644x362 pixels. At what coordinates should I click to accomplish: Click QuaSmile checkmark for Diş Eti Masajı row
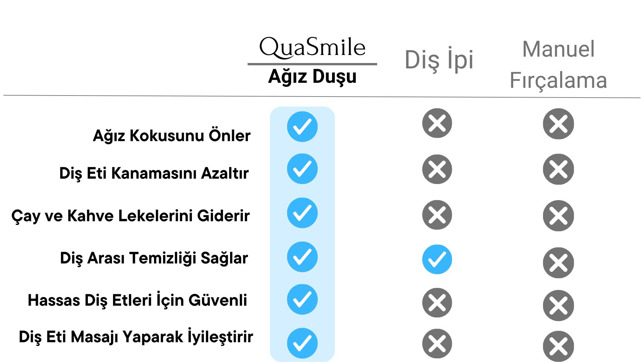pyautogui.click(x=302, y=343)
